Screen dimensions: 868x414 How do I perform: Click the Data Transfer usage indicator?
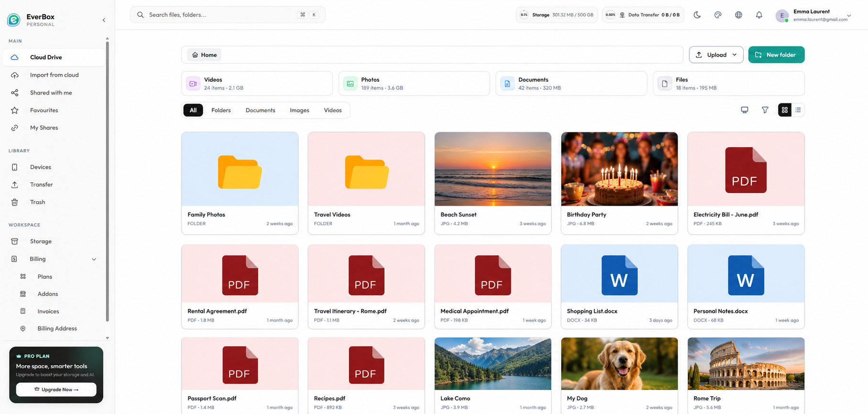pyautogui.click(x=643, y=15)
